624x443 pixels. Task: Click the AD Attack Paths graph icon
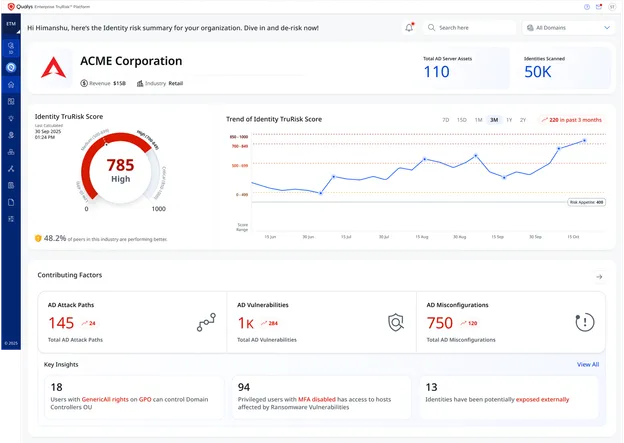pyautogui.click(x=207, y=322)
